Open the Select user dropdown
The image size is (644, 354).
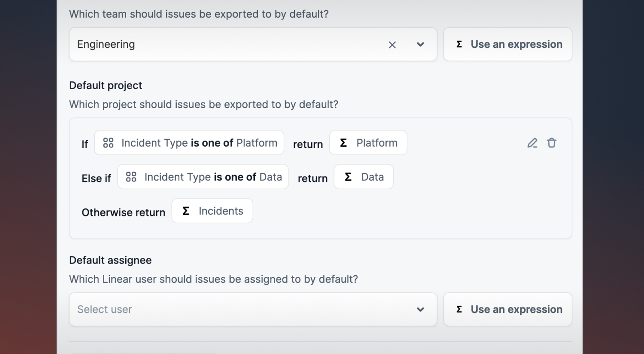click(x=420, y=310)
